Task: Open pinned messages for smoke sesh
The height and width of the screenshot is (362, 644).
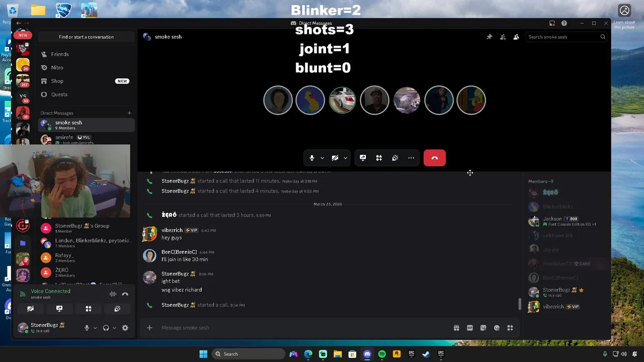Action: [489, 37]
